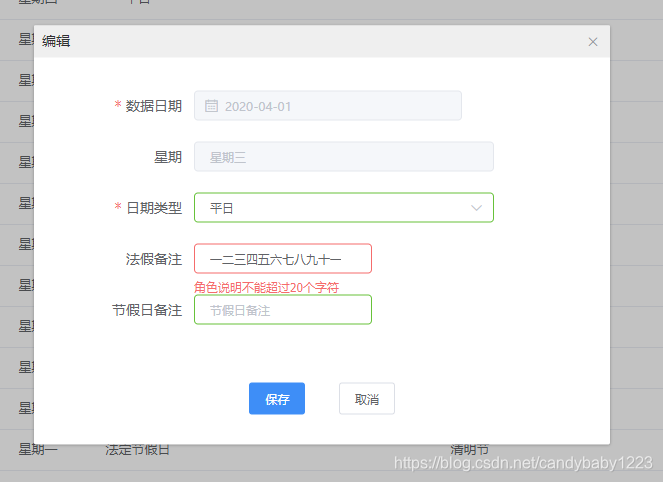This screenshot has height=482, width=663.
Task: Click the 取消 button
Action: click(367, 399)
